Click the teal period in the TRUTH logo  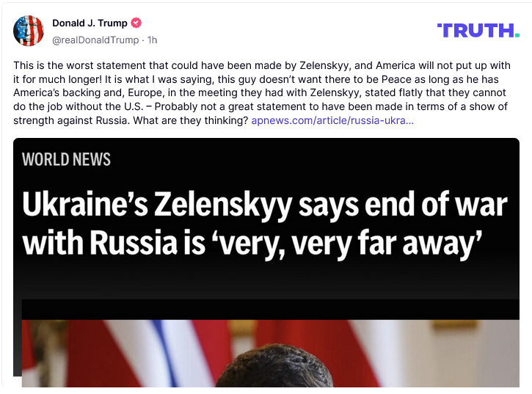[517, 35]
